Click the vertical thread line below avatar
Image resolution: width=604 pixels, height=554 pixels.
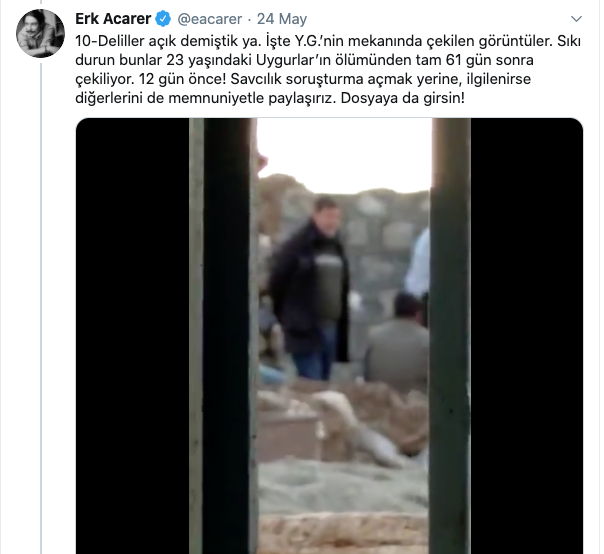coord(41,308)
